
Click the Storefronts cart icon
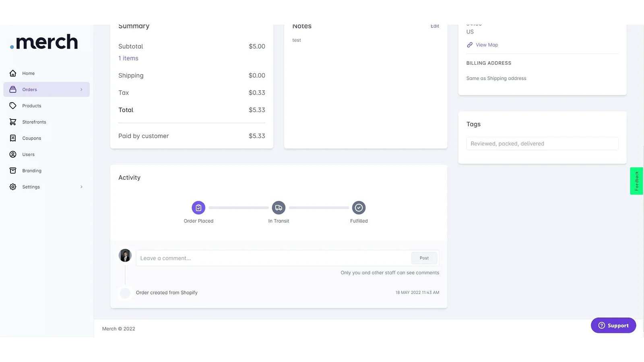point(13,122)
